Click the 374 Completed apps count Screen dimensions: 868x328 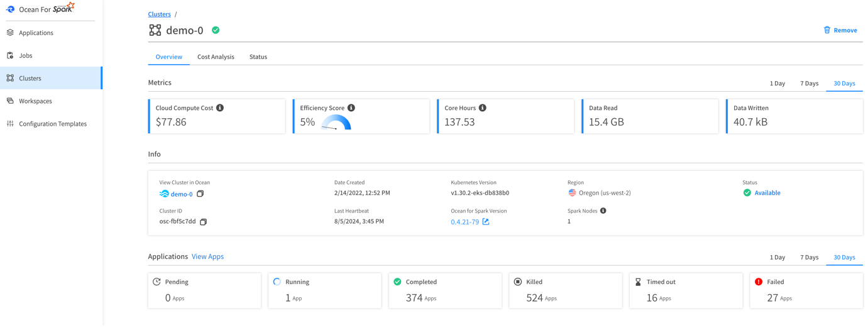(x=414, y=298)
